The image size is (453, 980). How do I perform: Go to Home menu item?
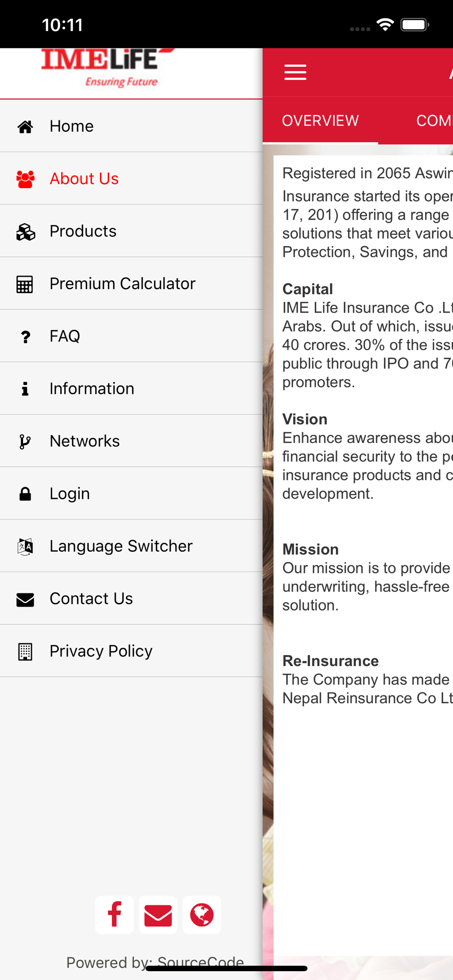point(72,126)
